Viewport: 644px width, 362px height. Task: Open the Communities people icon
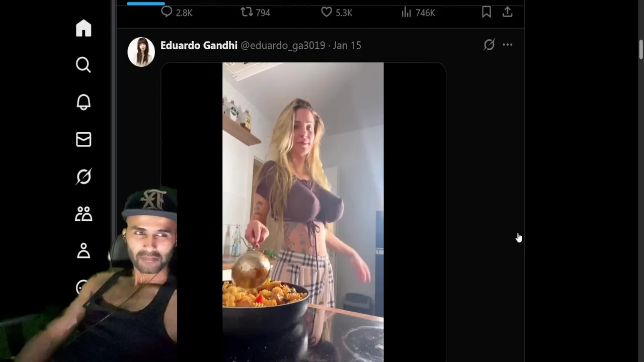[84, 214]
